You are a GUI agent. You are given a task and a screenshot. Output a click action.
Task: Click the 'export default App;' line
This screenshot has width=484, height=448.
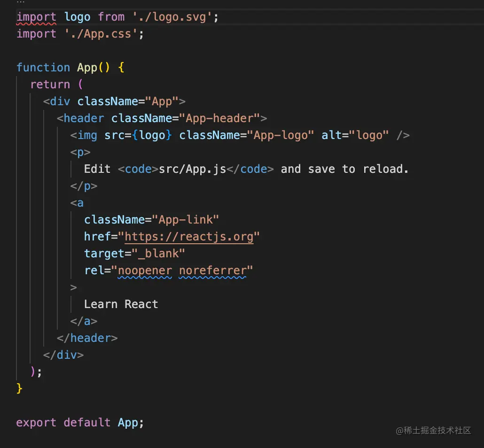80,423
